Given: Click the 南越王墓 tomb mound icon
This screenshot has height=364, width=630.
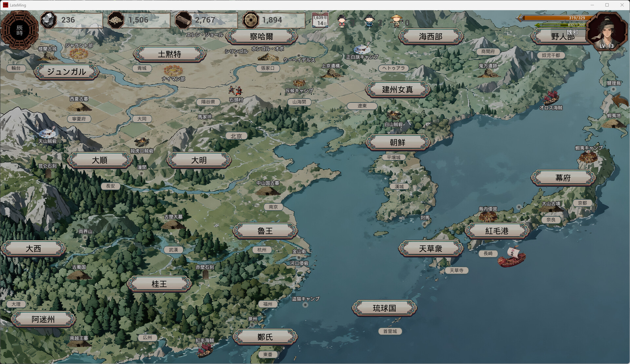Looking at the screenshot, I should click(79, 343).
